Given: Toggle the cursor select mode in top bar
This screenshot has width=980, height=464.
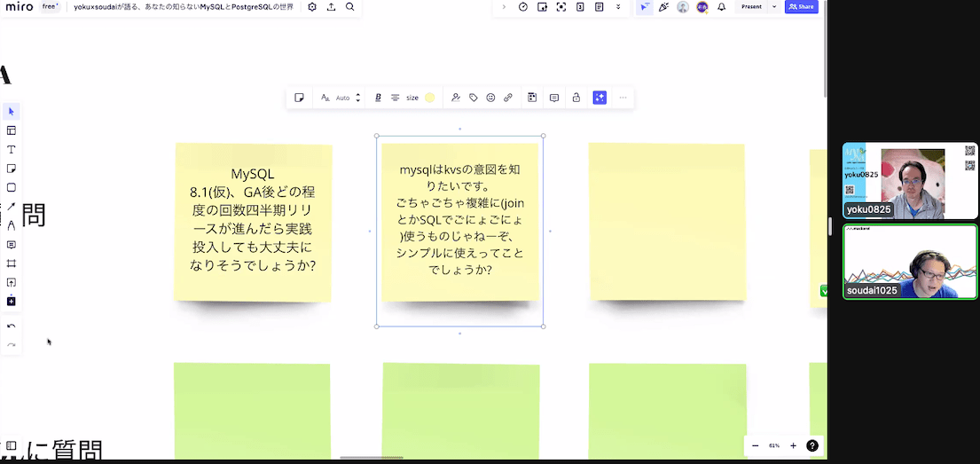Looking at the screenshot, I should point(644,7).
